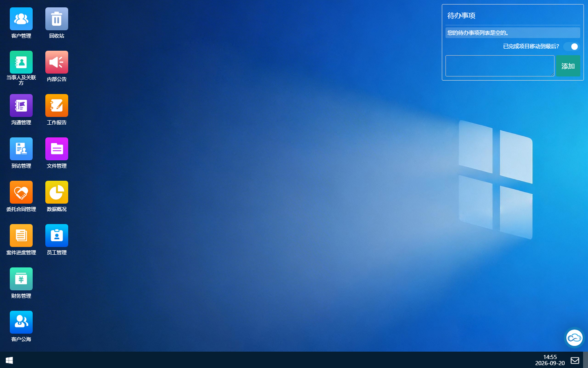Click the 待办事项 panel title
This screenshot has height=368, width=588.
click(x=461, y=16)
